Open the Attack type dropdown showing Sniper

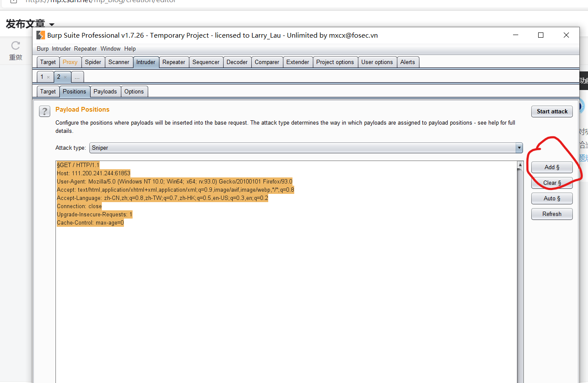coord(519,148)
